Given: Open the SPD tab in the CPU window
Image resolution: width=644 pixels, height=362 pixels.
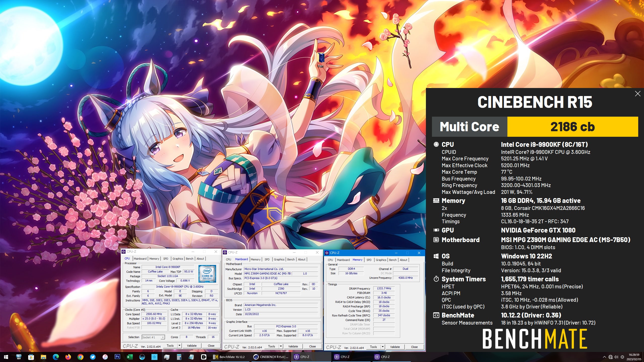Looking at the screenshot, I should tap(166, 259).
